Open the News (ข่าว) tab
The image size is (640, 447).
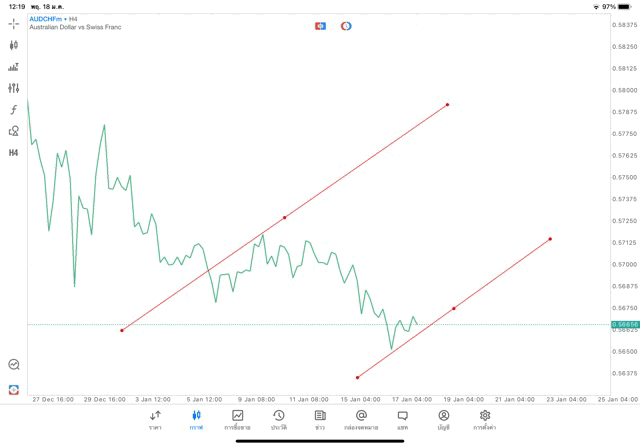pyautogui.click(x=319, y=420)
